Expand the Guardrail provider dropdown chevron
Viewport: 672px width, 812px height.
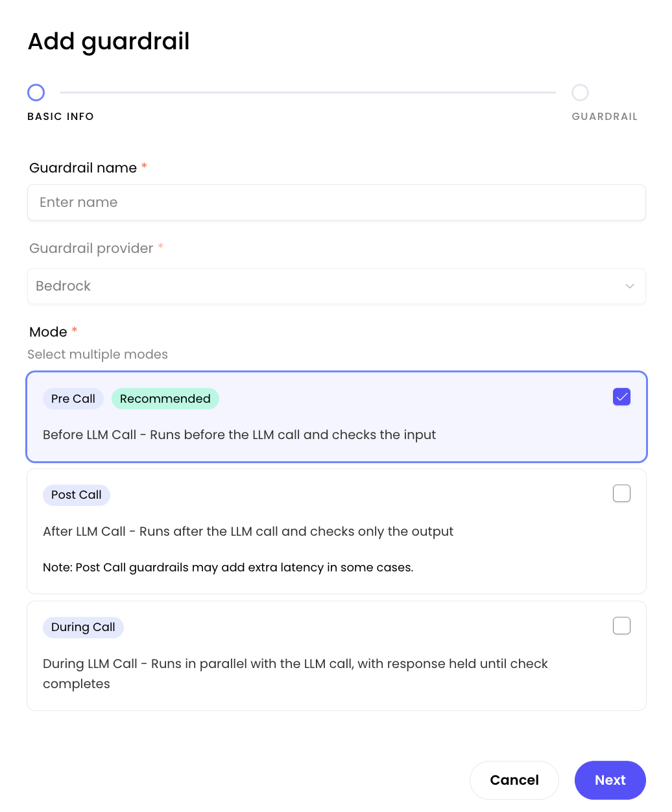coord(629,286)
